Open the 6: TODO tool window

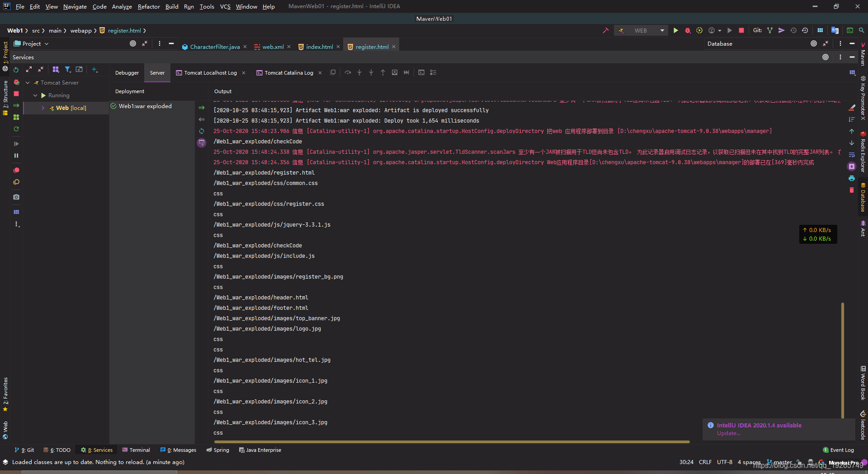(57, 450)
